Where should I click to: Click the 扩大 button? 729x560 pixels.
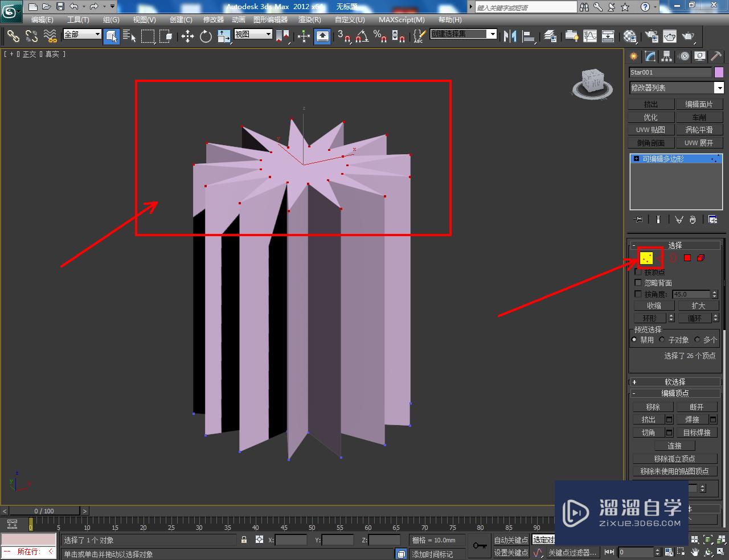tap(698, 306)
